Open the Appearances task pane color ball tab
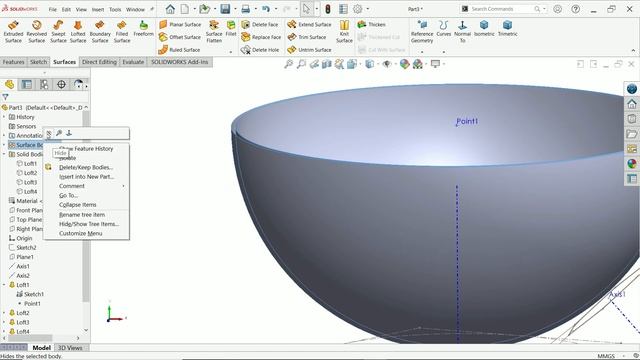The height and width of the screenshot is (360, 640). tap(631, 164)
